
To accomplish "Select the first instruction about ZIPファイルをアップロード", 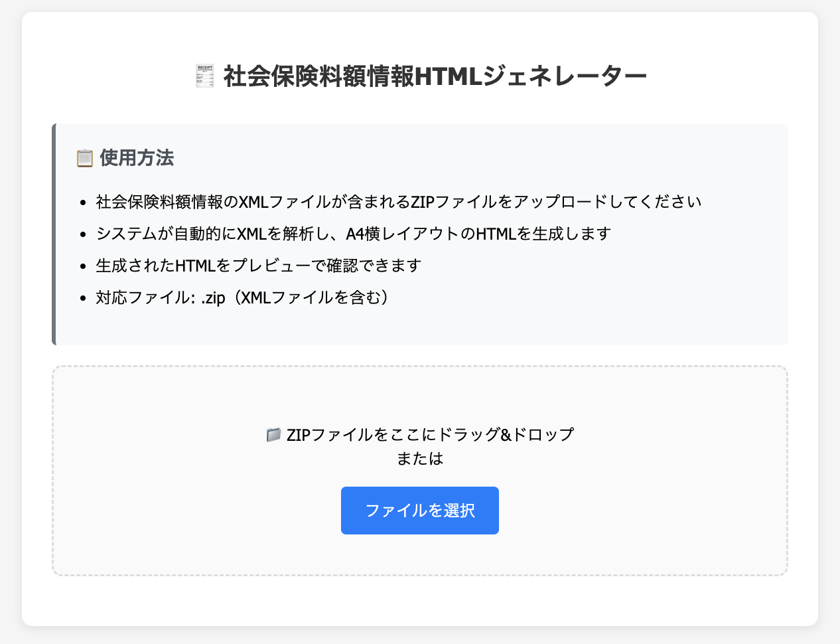I will (x=399, y=202).
